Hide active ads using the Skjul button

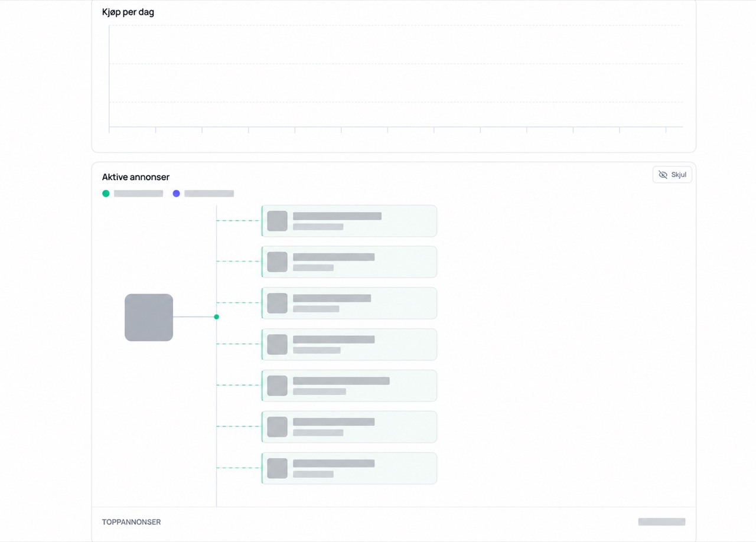[x=672, y=175]
